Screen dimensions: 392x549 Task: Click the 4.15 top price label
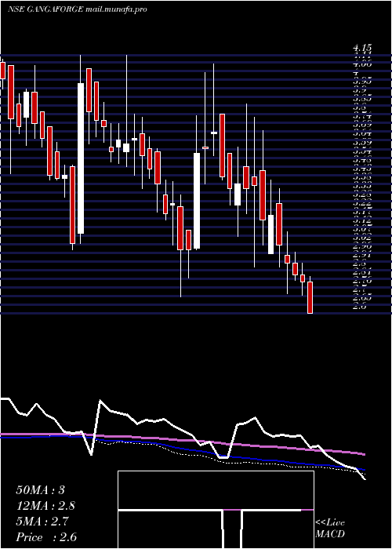(362, 49)
